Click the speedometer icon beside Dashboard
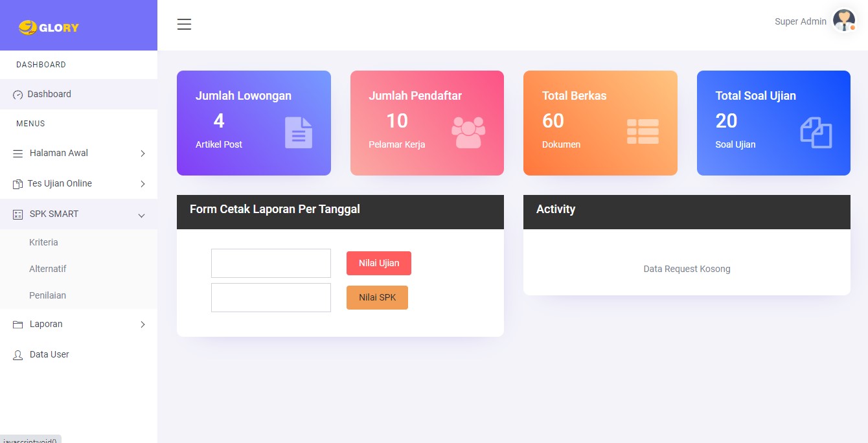 click(x=18, y=95)
